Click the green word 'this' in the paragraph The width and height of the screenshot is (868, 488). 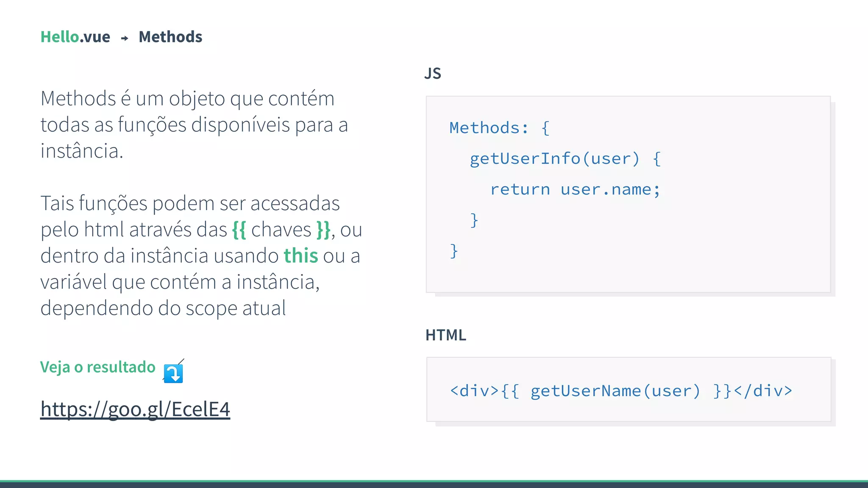coord(301,256)
